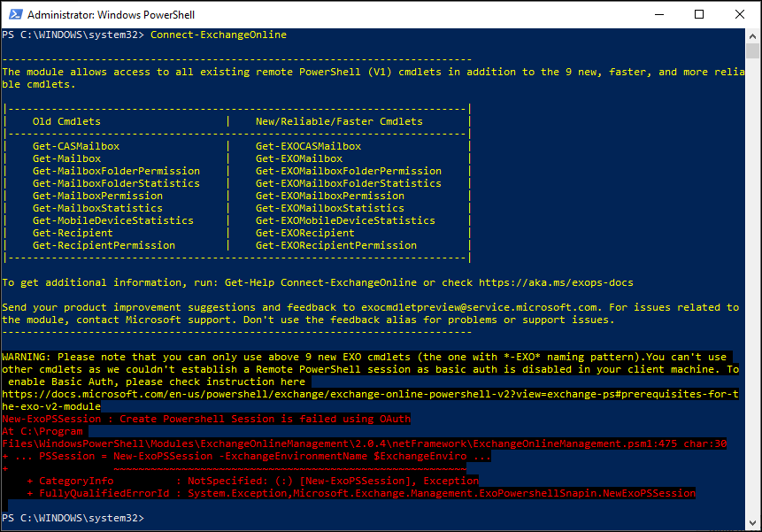The image size is (762, 532).
Task: Click ExchangeOnlineManagement.psm1:475 path line
Action: coord(365,443)
